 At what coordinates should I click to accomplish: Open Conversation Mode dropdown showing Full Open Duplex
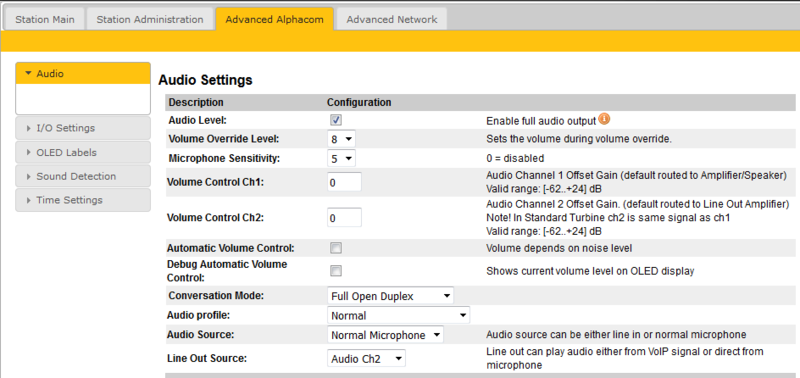click(x=390, y=296)
